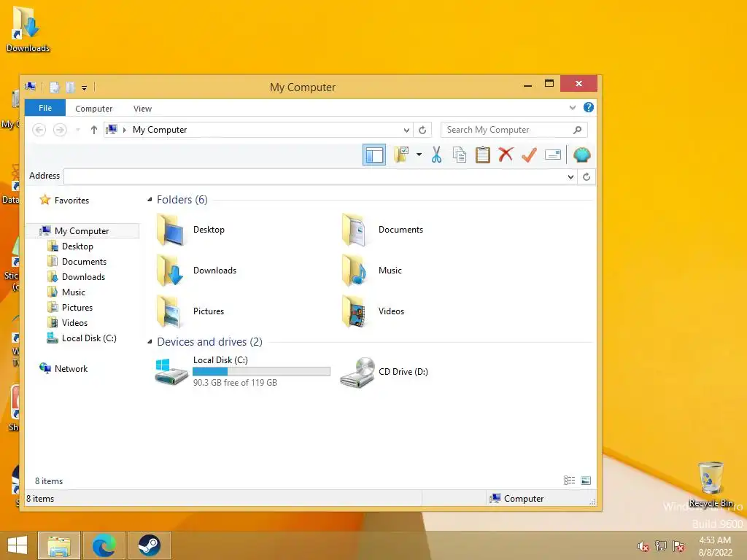
Task: Select Downloads in the navigation tree
Action: [x=83, y=276]
